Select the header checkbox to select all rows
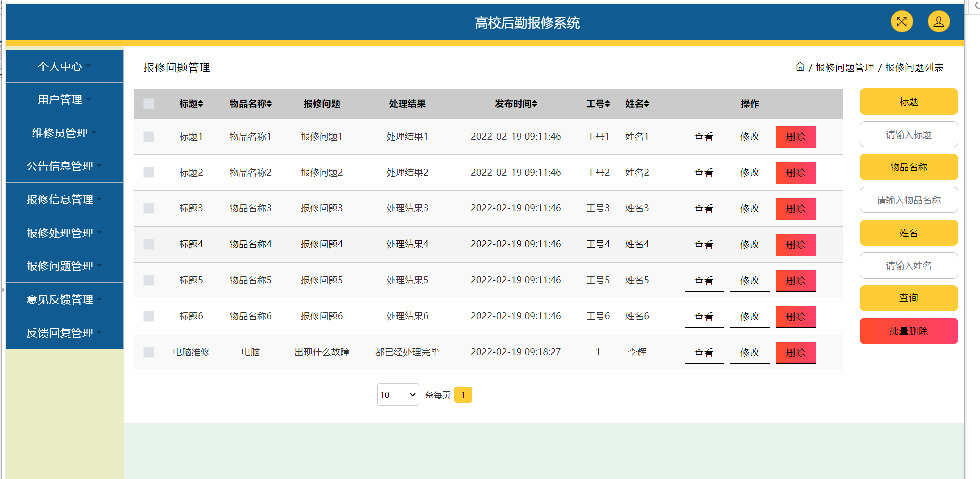The width and height of the screenshot is (980, 479). pyautogui.click(x=148, y=103)
